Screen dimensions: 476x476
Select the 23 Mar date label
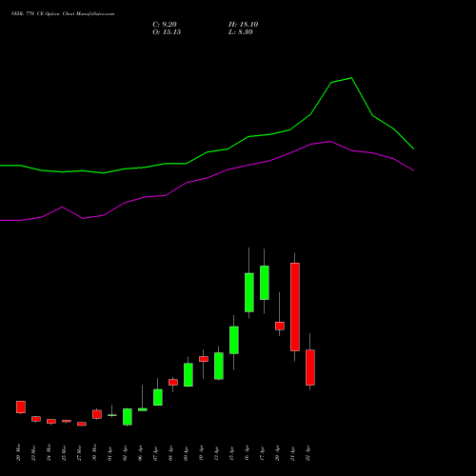point(33,452)
